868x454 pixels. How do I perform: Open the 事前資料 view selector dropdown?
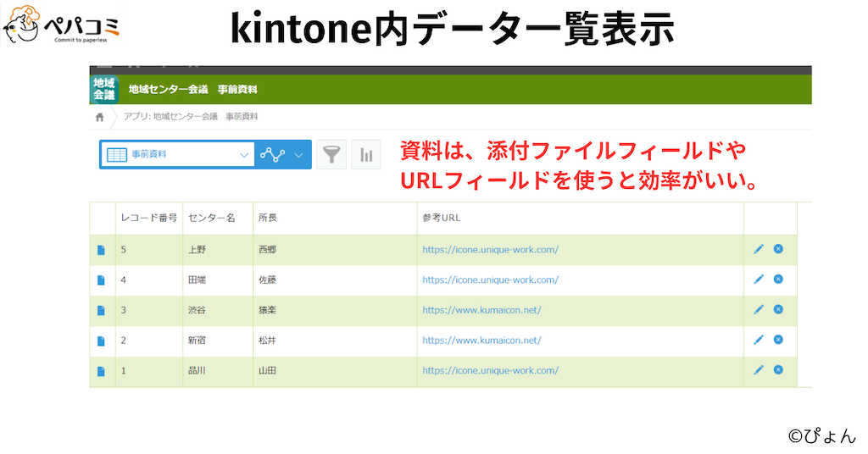178,154
